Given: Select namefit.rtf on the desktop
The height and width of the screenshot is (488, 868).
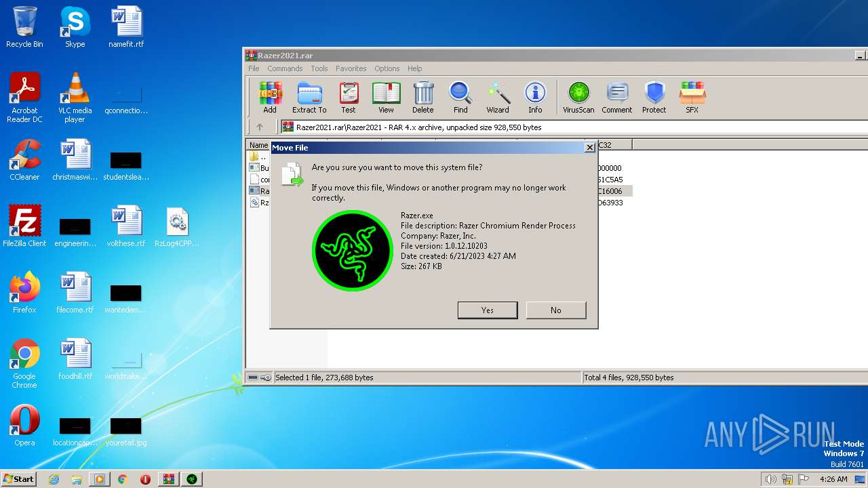Looking at the screenshot, I should click(x=126, y=27).
